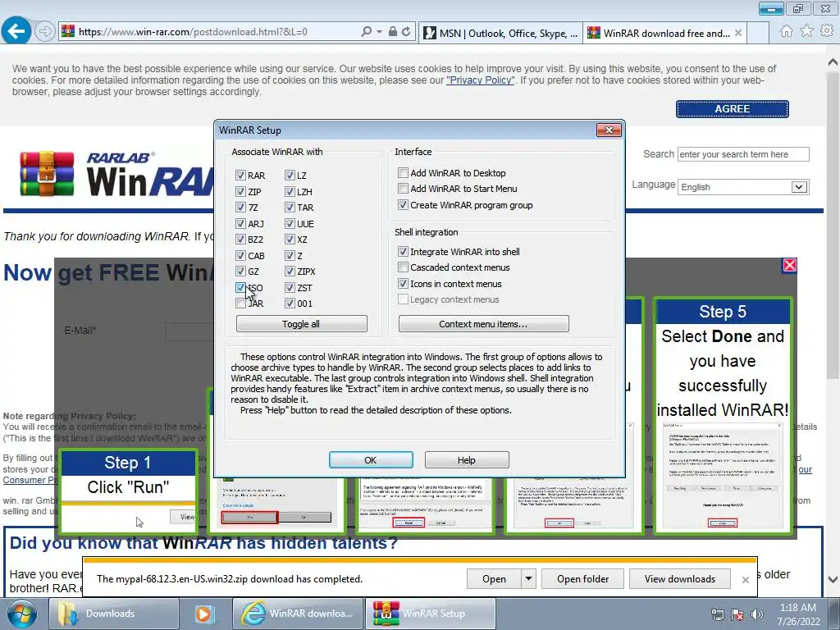Toggle the 7Z association checkbox
840x630 pixels.
point(240,208)
